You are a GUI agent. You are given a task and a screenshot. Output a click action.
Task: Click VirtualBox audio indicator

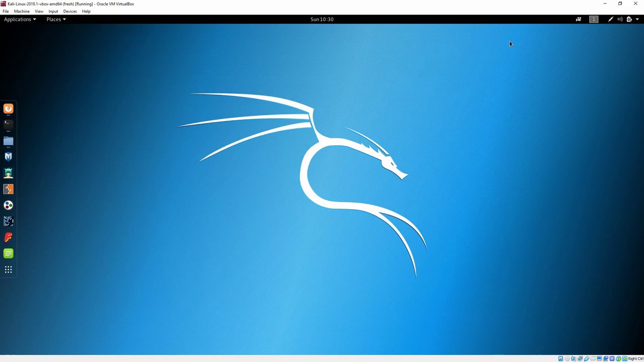click(574, 358)
